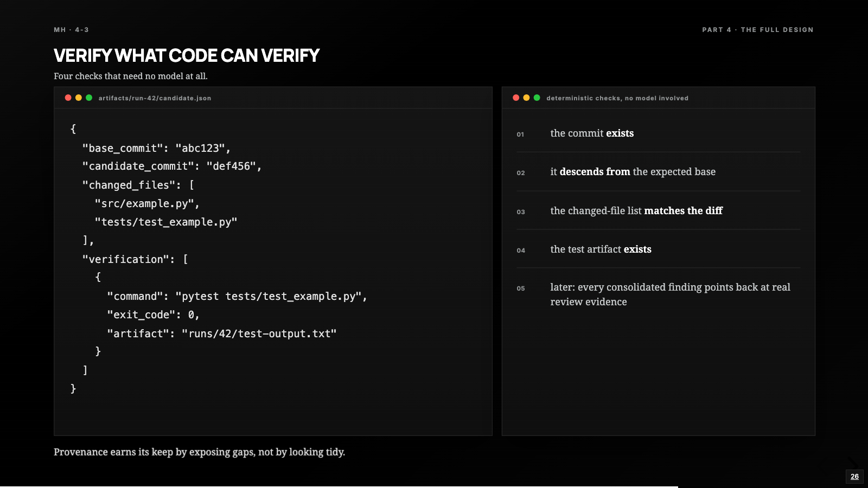This screenshot has height=488, width=868.
Task: Click the green dot in deterministic checks window
Action: 537,98
